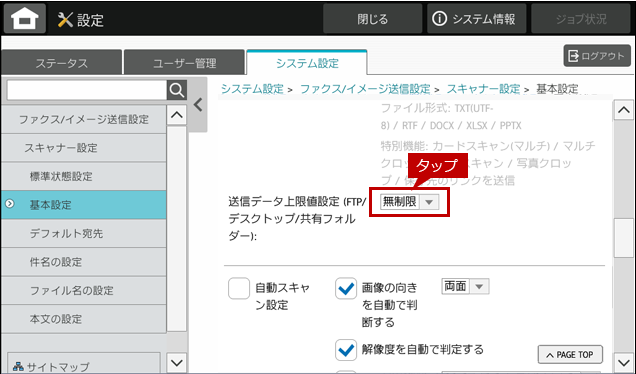Click the main panel scrollbar thumb
This screenshot has height=374, width=636.
point(624,238)
